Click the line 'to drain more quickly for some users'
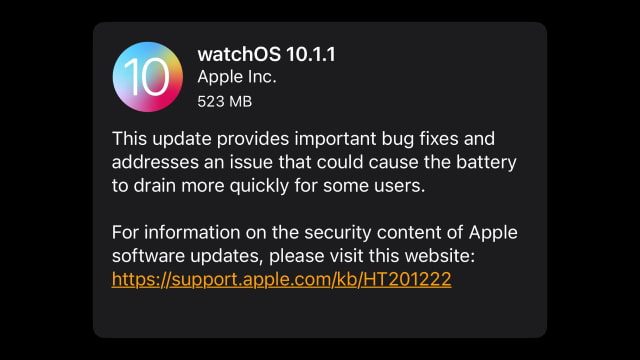 tap(269, 186)
